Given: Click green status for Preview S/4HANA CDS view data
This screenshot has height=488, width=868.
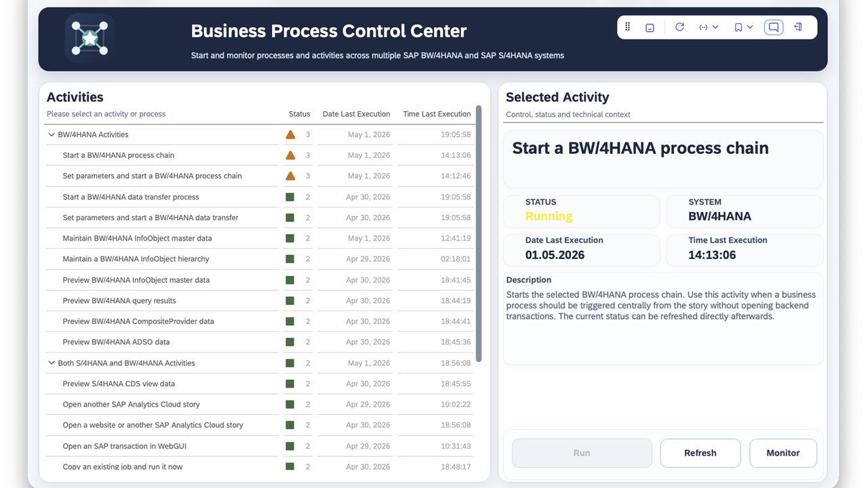Looking at the screenshot, I should click(290, 384).
